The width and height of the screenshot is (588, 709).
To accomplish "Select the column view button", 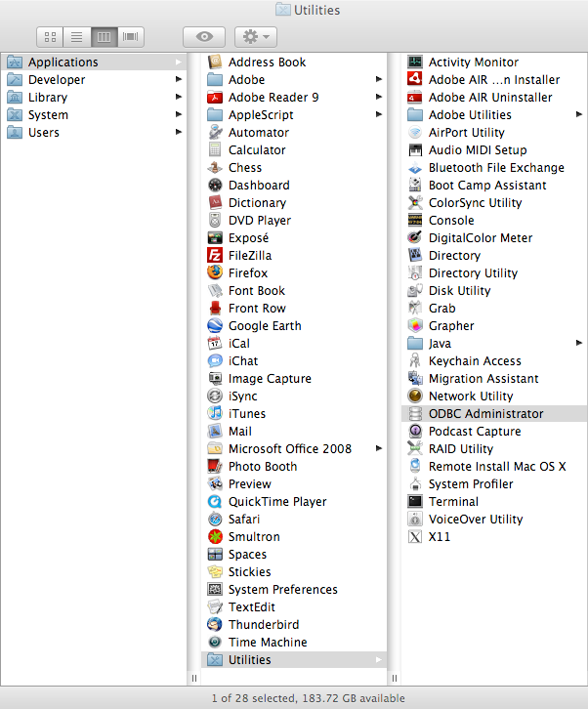I will click(105, 37).
